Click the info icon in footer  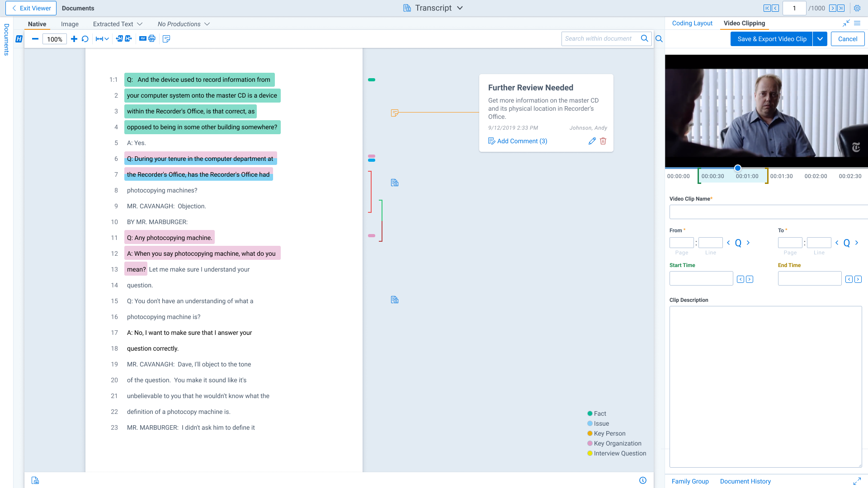point(643,480)
